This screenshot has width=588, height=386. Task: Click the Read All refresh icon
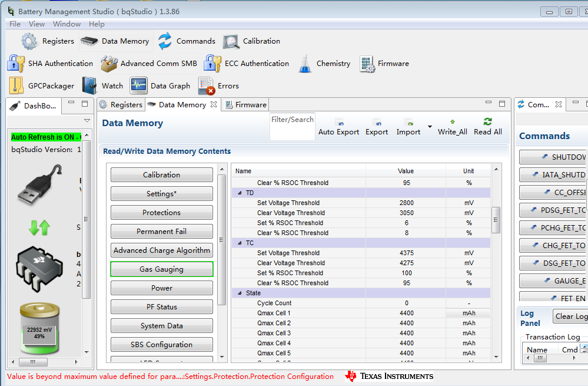click(x=487, y=121)
